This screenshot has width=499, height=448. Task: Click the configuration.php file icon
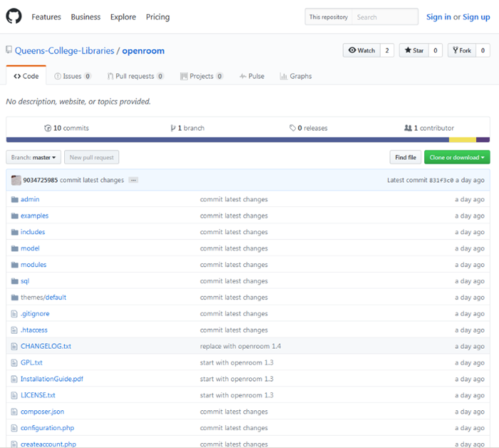click(x=14, y=428)
